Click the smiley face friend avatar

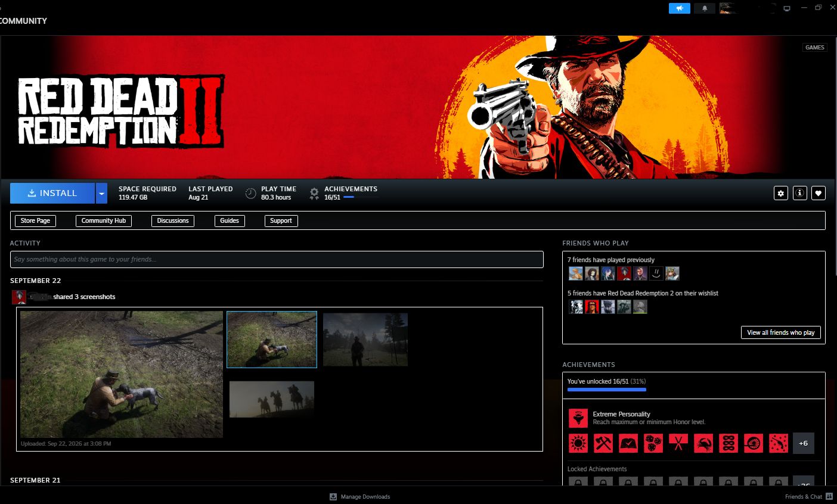[656, 273]
